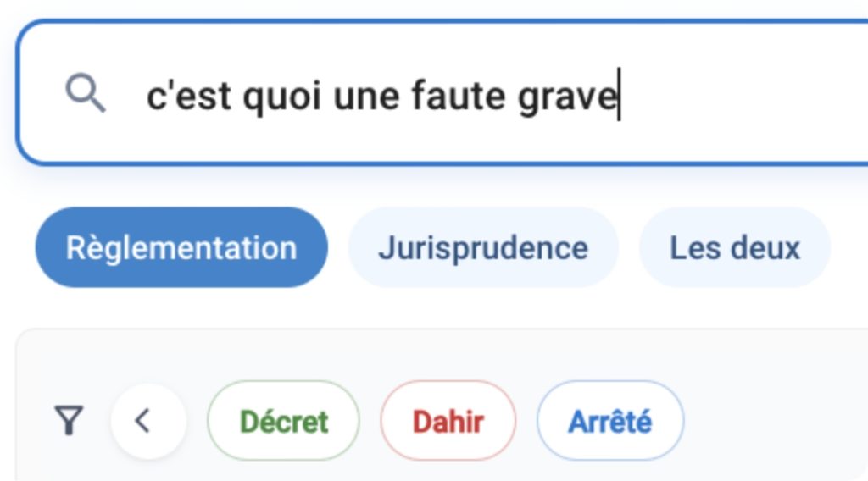The width and height of the screenshot is (868, 481).
Task: Restrict search to Jurisprudence only
Action: tap(483, 248)
